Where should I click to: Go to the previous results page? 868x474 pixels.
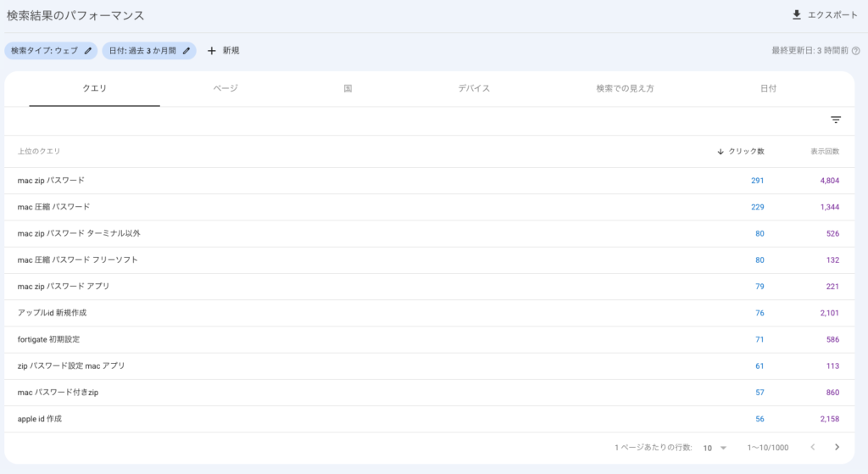tap(813, 447)
